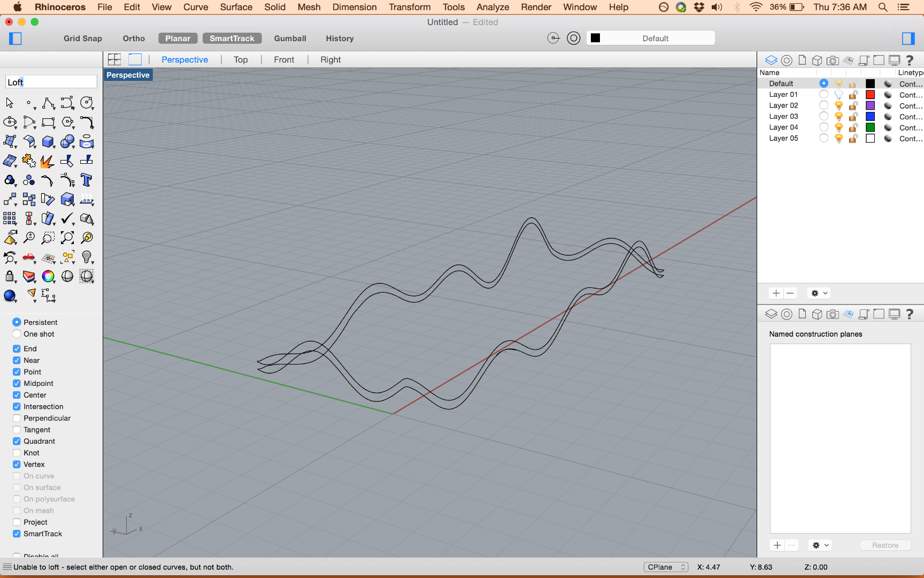Viewport: 924px width, 578px height.
Task: Enable the Perpendicular object snap
Action: [x=17, y=419]
